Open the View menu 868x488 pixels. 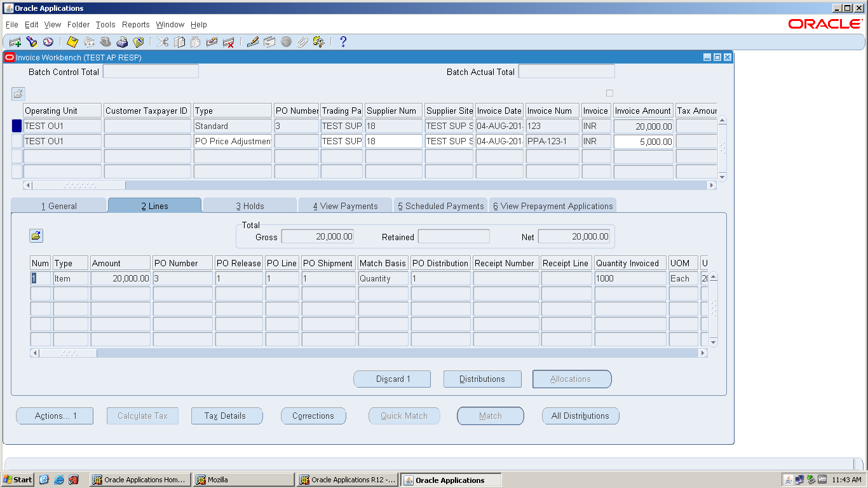[x=53, y=25]
